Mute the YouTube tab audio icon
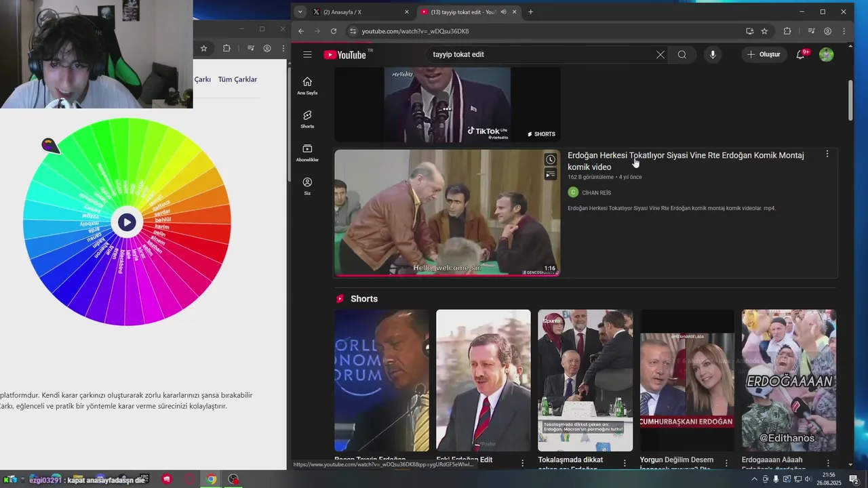868x488 pixels. (x=503, y=12)
